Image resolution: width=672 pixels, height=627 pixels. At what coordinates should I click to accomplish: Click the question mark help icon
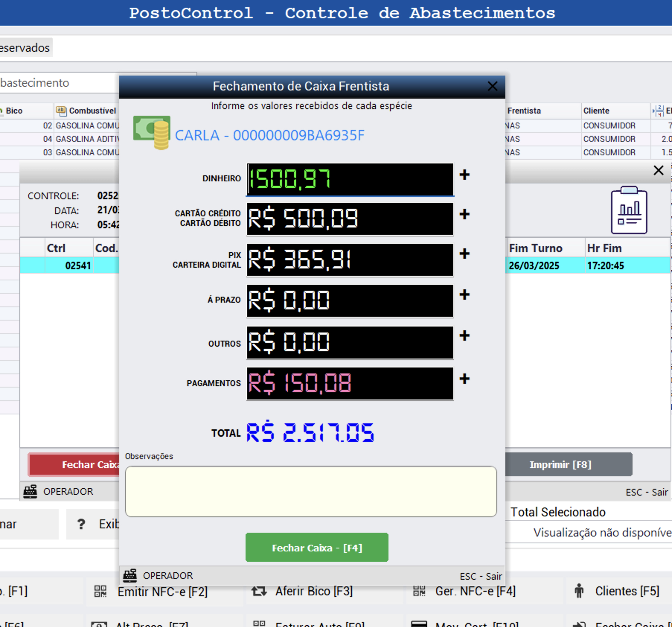tap(81, 524)
